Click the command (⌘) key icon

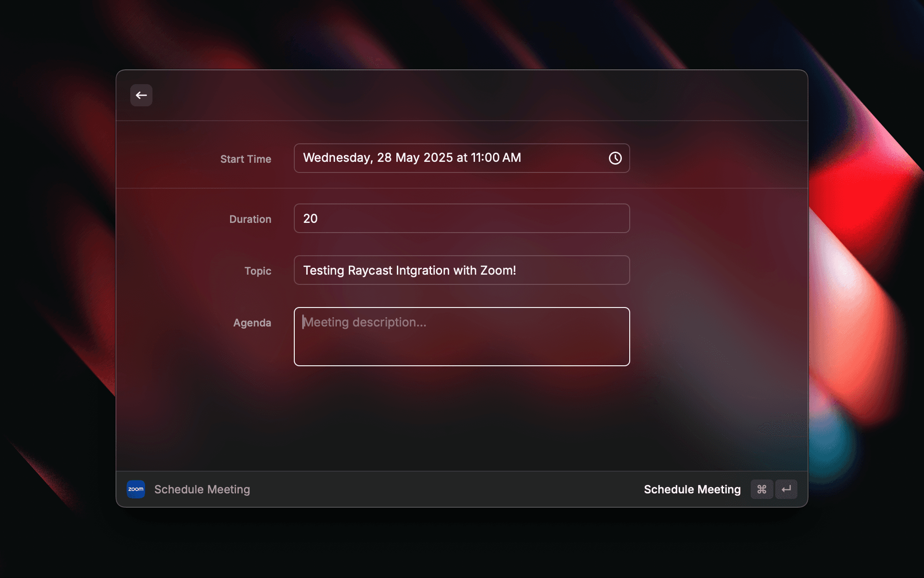[x=762, y=489]
